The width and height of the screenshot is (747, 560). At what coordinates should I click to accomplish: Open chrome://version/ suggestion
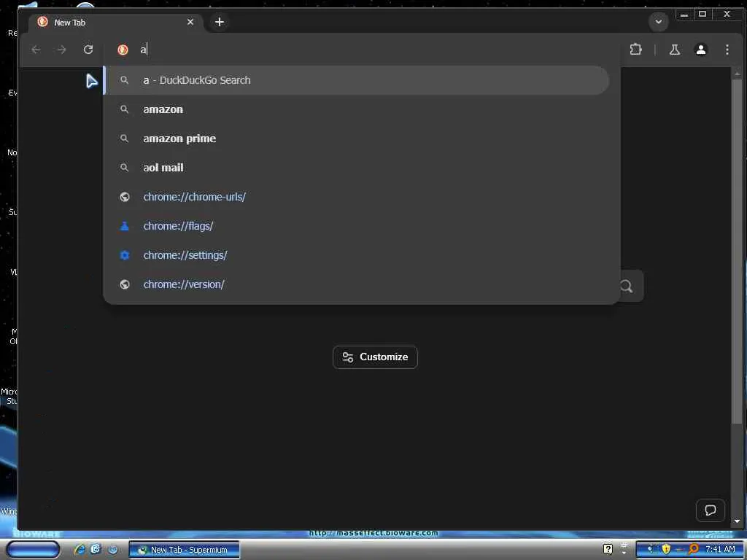(356, 284)
